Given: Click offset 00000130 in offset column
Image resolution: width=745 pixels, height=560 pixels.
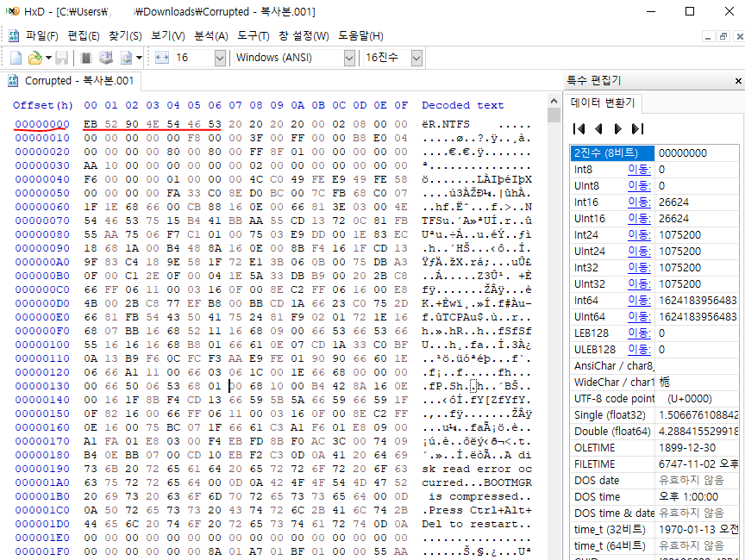Looking at the screenshot, I should 42,386.
